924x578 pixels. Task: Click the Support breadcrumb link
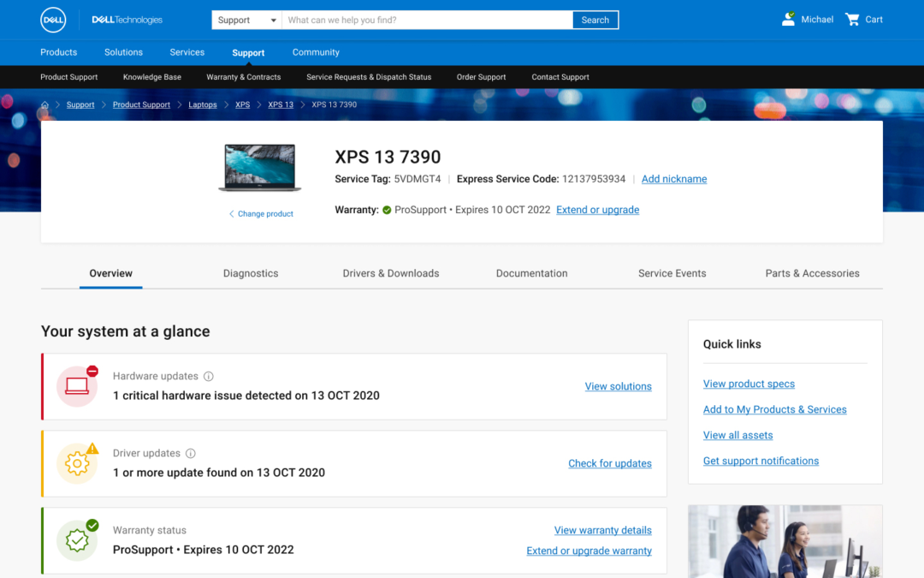click(80, 104)
